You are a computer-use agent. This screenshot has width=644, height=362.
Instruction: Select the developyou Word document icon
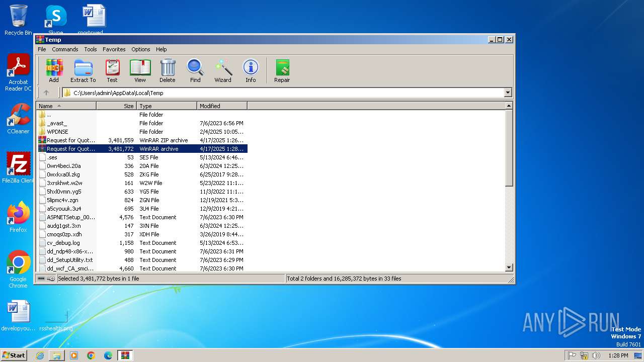pyautogui.click(x=18, y=316)
